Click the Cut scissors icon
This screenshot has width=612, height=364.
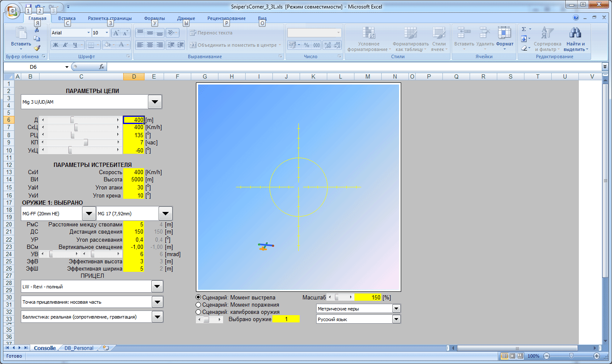37,30
